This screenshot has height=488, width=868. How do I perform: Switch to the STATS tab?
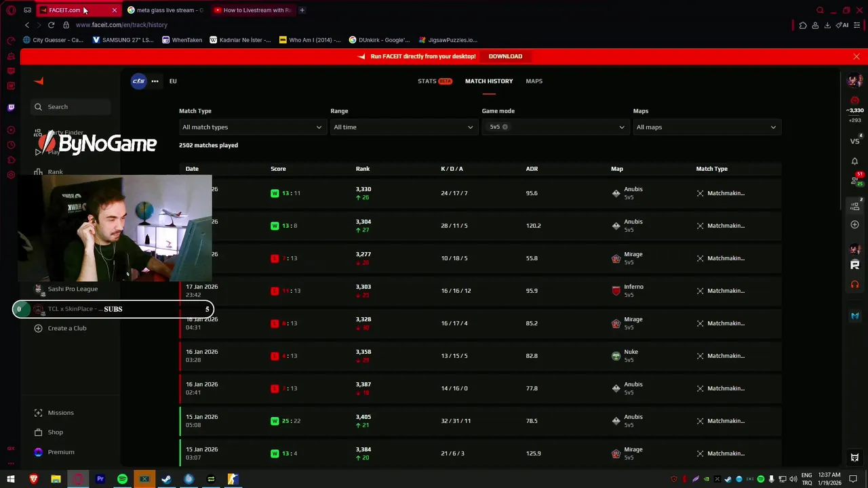[x=435, y=81]
